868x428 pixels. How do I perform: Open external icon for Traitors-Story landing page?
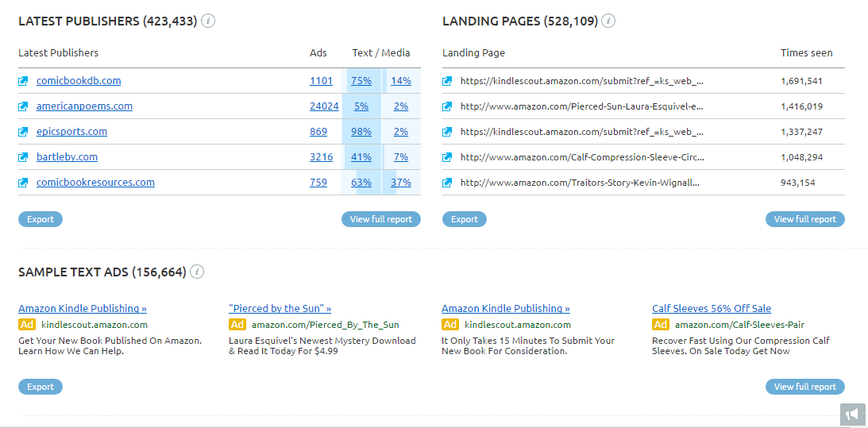(x=448, y=183)
